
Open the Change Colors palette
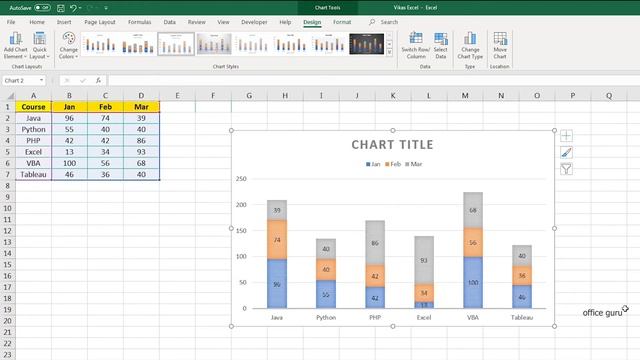click(68, 45)
